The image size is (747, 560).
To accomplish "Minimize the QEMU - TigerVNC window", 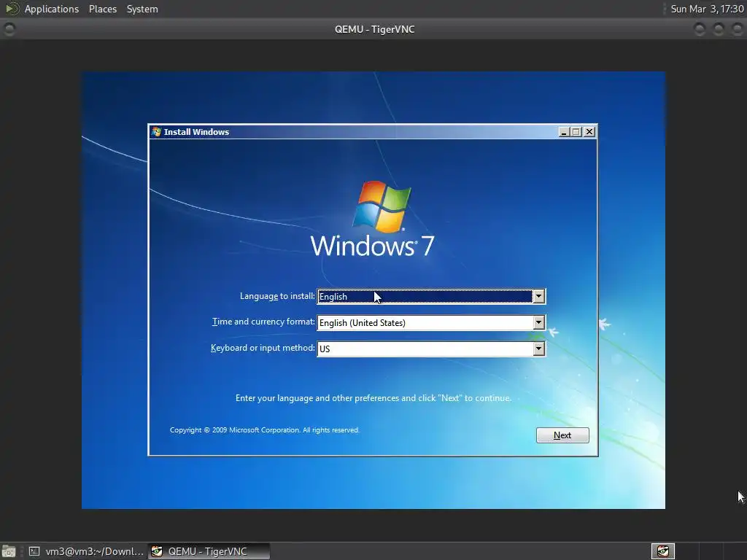I will [x=700, y=29].
